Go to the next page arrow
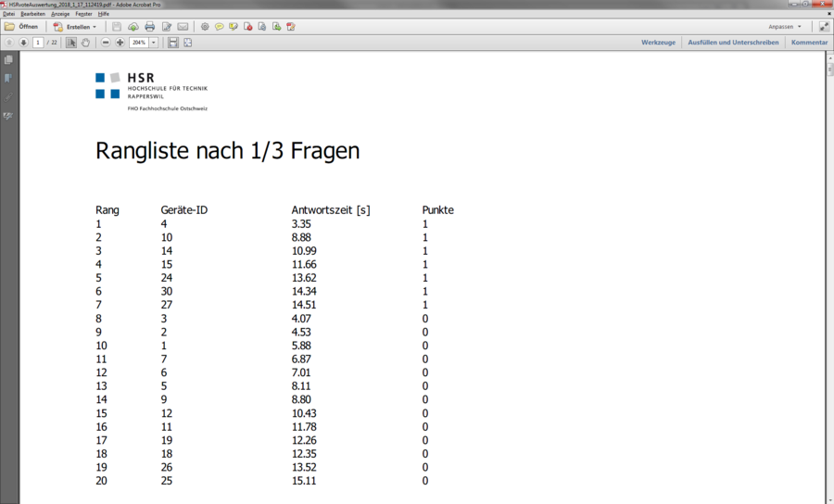Image resolution: width=834 pixels, height=504 pixels. pos(23,43)
